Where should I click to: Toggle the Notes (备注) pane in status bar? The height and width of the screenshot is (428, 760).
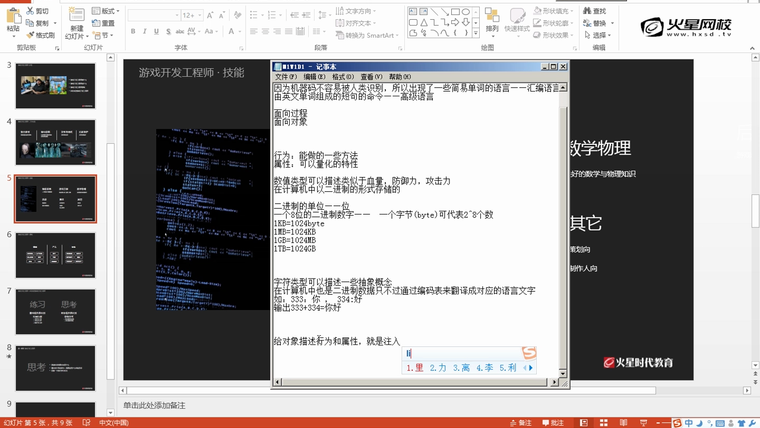click(521, 422)
